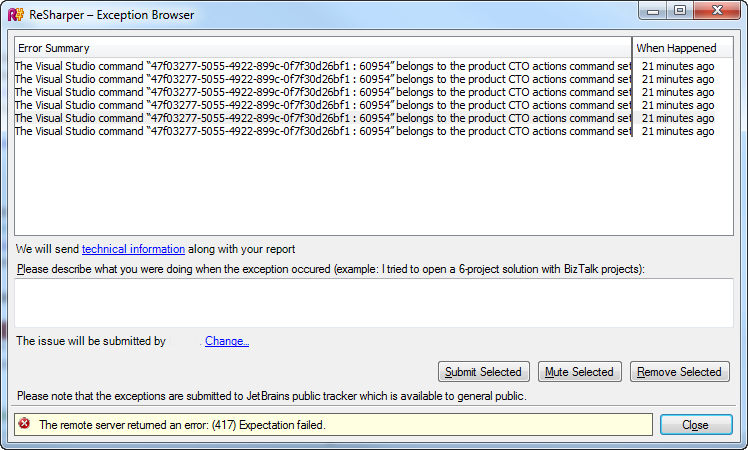The height and width of the screenshot is (450, 748).
Task: Click '21 minutes ago' in the first row
Action: point(678,66)
